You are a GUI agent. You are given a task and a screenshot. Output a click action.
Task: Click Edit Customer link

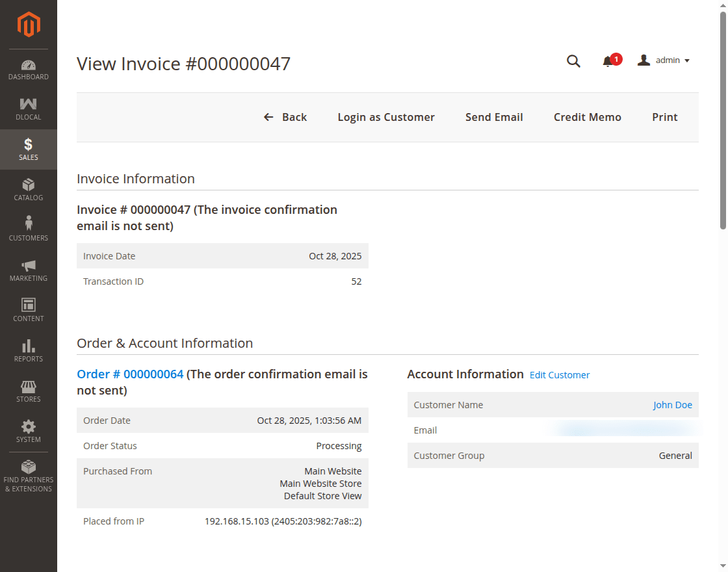point(560,375)
